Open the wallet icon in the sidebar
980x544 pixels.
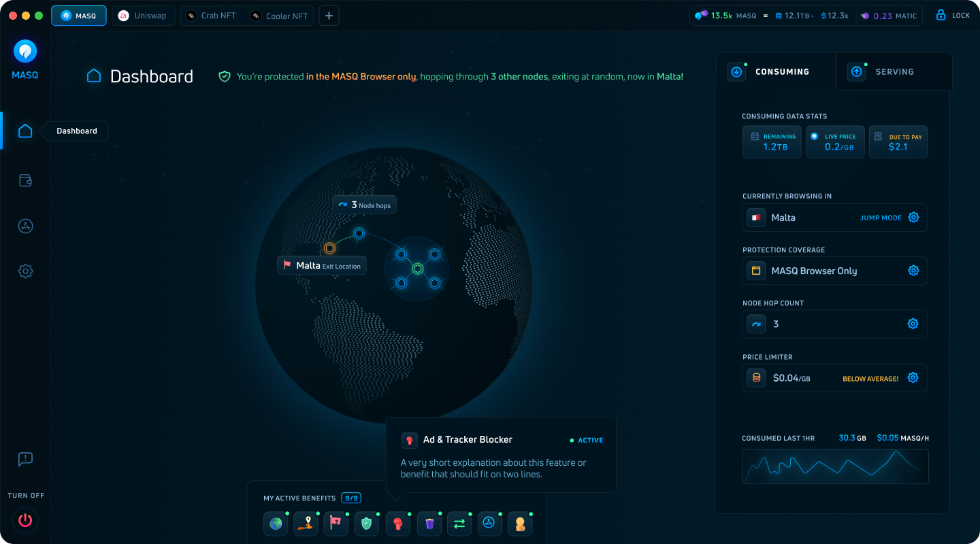[25, 180]
